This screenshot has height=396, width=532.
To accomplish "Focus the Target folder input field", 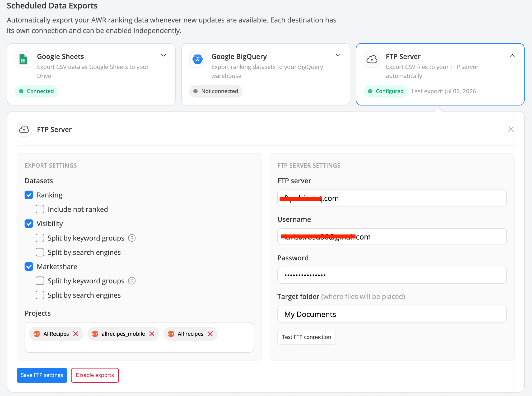I will 392,314.
